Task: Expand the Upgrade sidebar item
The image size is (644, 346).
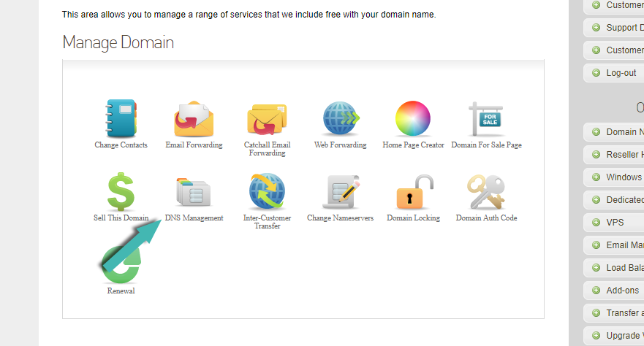Action: point(613,335)
